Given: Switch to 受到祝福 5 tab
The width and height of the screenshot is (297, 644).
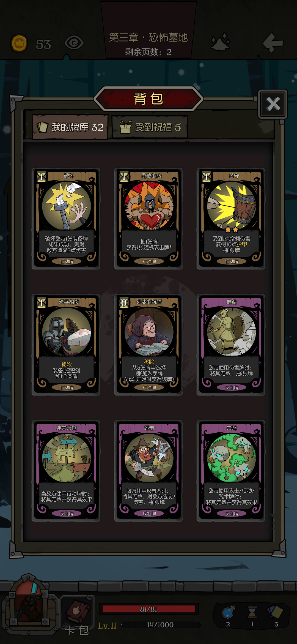Looking at the screenshot, I should [x=150, y=127].
